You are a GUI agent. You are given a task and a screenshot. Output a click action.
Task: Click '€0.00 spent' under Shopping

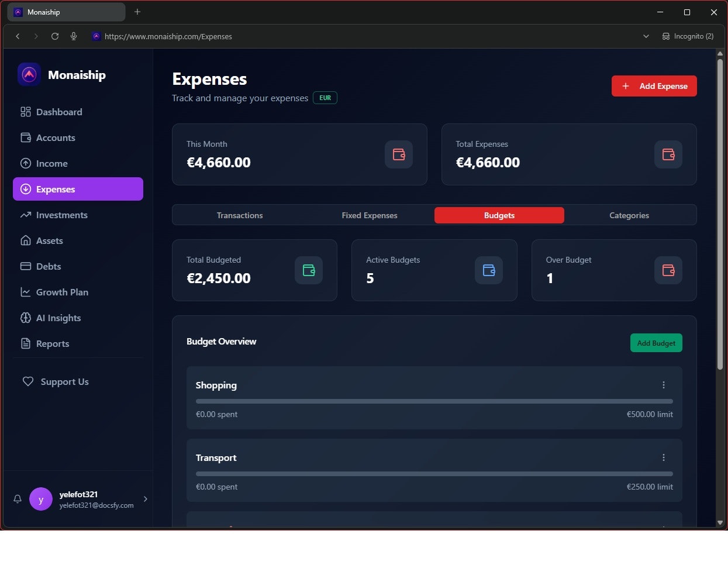(x=216, y=414)
